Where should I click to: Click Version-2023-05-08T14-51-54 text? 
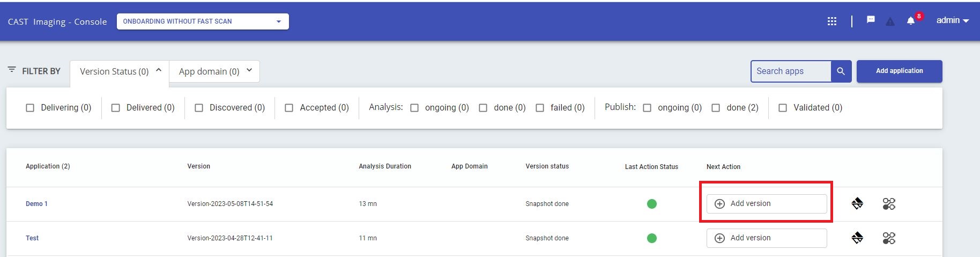[230, 204]
